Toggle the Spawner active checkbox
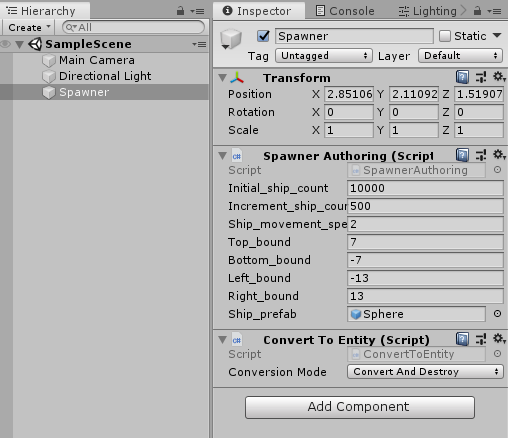 [x=263, y=36]
